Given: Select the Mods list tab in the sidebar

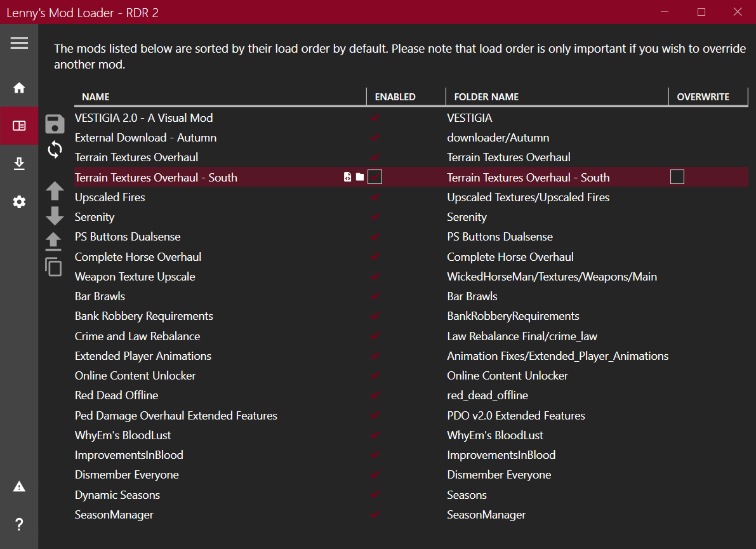Looking at the screenshot, I should [19, 126].
